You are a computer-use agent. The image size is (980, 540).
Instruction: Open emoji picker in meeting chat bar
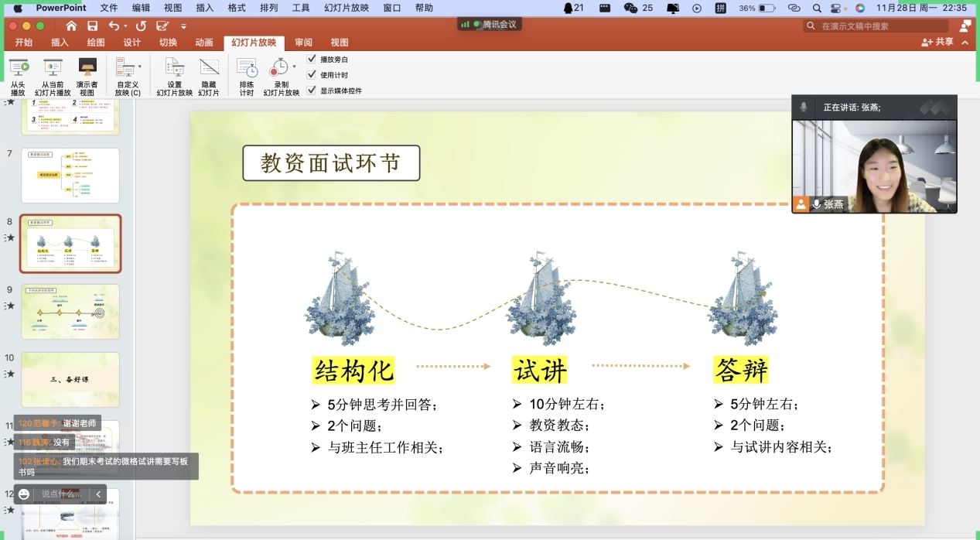pyautogui.click(x=24, y=494)
